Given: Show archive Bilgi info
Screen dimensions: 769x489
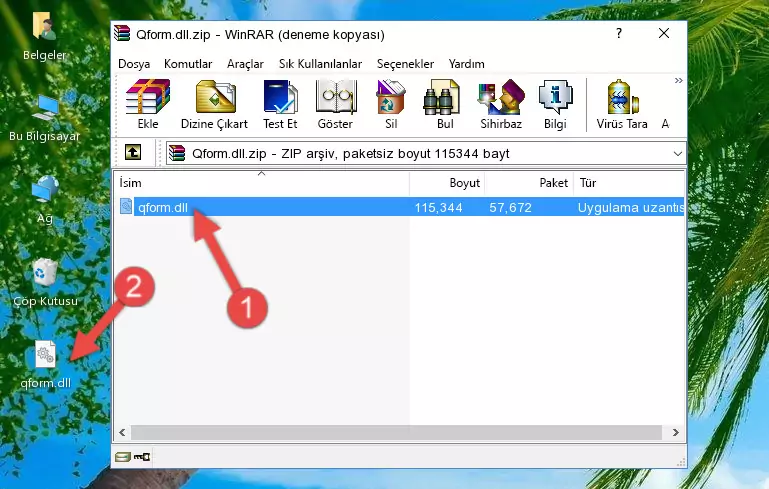Looking at the screenshot, I should (x=555, y=104).
